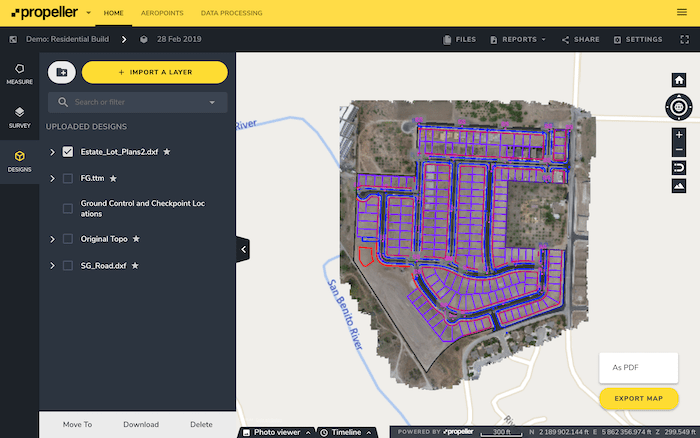This screenshot has width=700, height=438.
Task: Zoom out on the map
Action: 679,150
